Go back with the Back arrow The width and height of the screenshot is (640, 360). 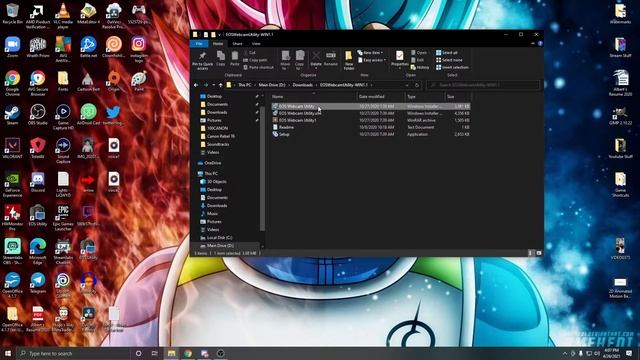click(x=196, y=85)
